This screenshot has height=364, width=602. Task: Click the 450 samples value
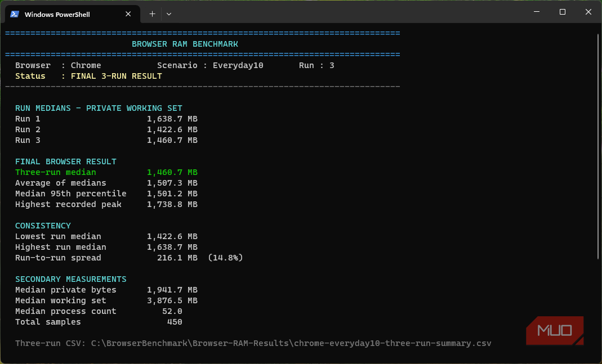[x=175, y=322]
